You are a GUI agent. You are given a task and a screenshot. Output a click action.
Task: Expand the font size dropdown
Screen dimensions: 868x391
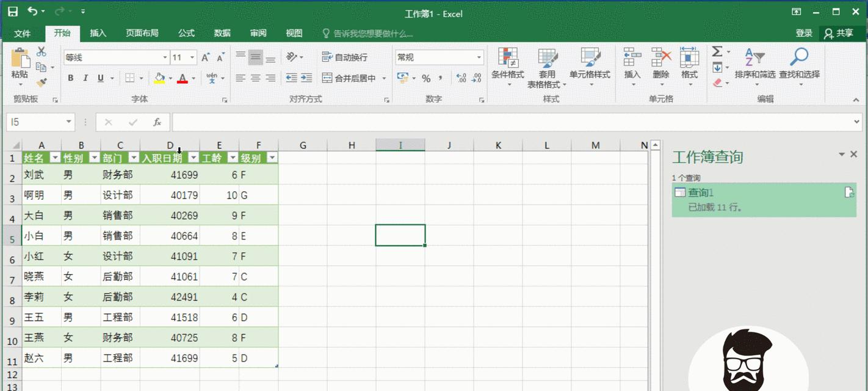click(192, 57)
